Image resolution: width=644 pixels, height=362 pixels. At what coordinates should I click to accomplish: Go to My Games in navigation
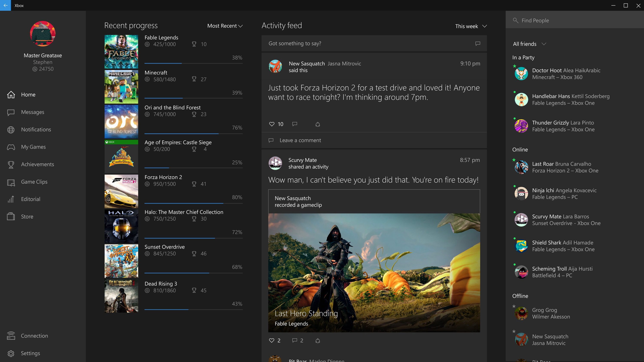[x=33, y=147]
